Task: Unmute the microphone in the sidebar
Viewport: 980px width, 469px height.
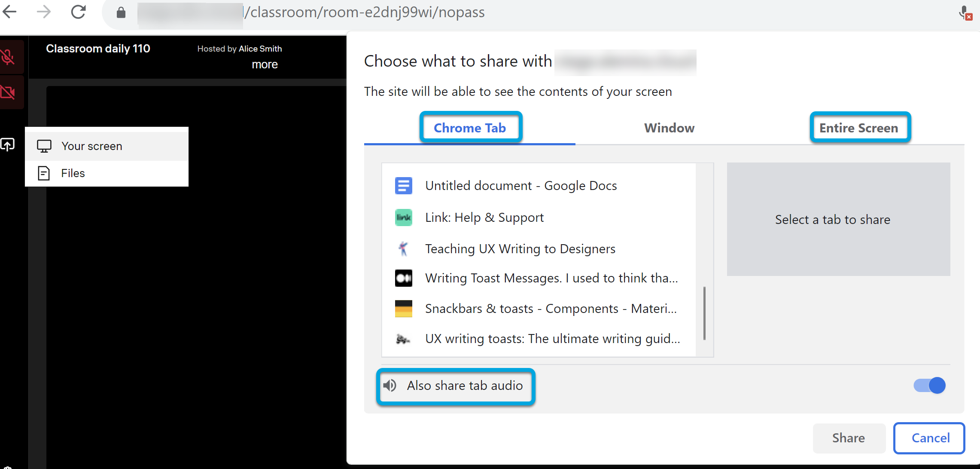Action: click(9, 57)
